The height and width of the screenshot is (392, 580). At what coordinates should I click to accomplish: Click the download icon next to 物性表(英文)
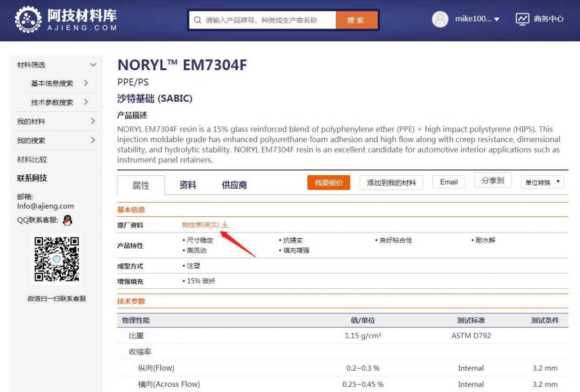225,225
